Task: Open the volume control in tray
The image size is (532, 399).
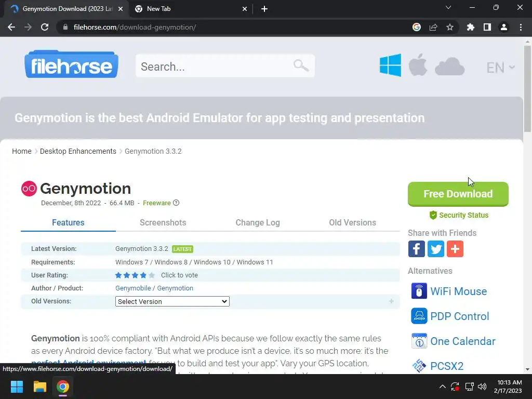Action: point(482,387)
